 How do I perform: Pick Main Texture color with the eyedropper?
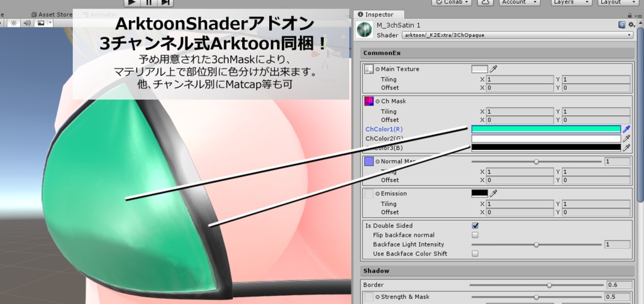pyautogui.click(x=493, y=69)
